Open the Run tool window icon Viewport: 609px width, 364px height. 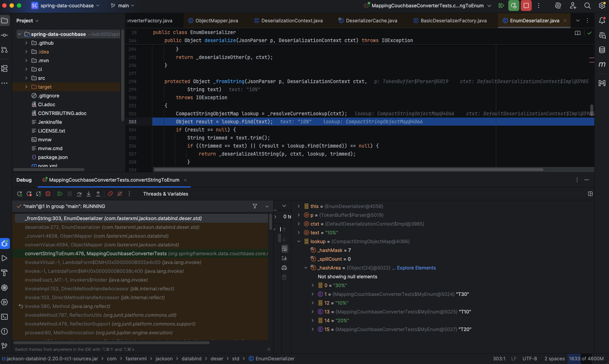coord(4,258)
